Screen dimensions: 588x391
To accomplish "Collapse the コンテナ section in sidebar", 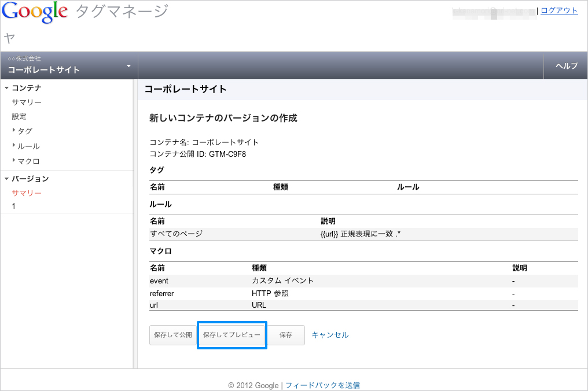I will point(6,88).
